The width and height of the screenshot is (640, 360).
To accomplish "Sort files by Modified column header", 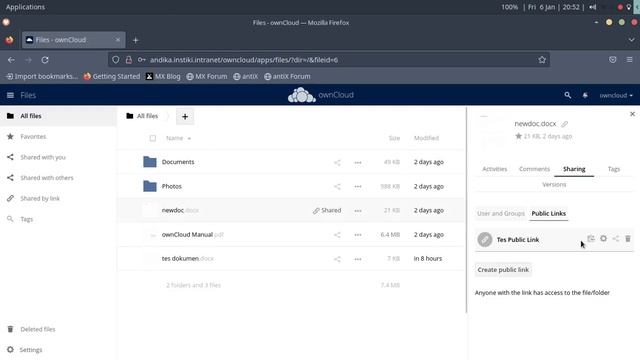I will click(x=426, y=138).
